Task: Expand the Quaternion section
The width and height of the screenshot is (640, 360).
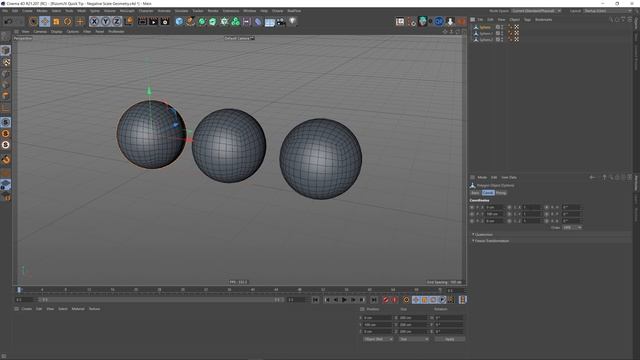Action: [483, 235]
